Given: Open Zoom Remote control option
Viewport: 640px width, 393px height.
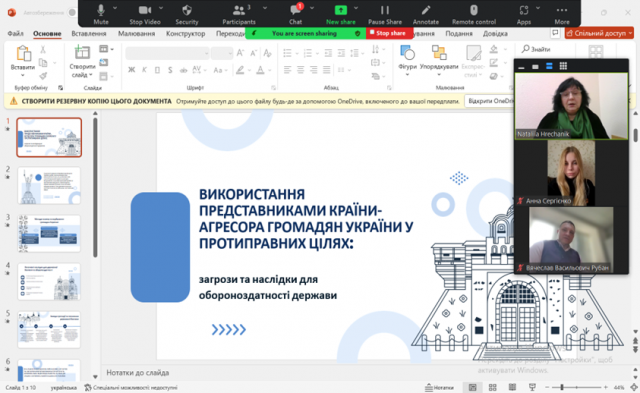Looking at the screenshot, I should point(474,14).
